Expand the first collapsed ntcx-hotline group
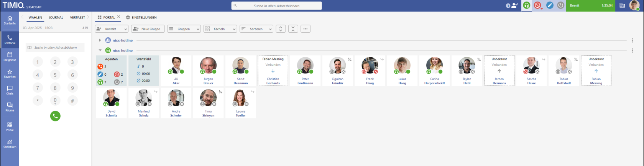This screenshot has height=166, width=644. [100, 40]
